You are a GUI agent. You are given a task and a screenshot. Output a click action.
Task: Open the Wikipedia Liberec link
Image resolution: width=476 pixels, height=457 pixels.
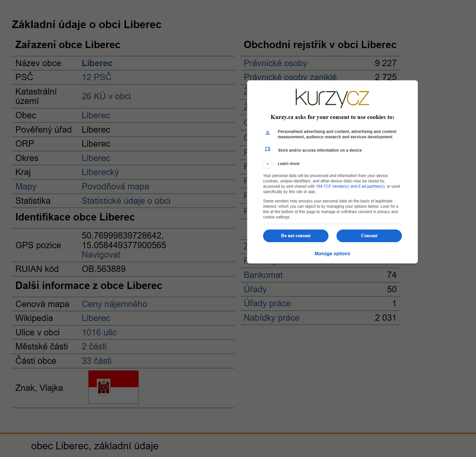tap(96, 318)
